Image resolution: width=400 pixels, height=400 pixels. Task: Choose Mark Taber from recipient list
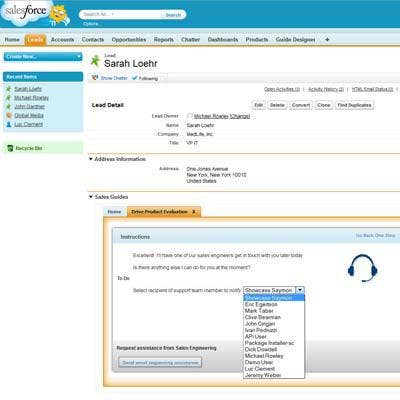(x=259, y=311)
